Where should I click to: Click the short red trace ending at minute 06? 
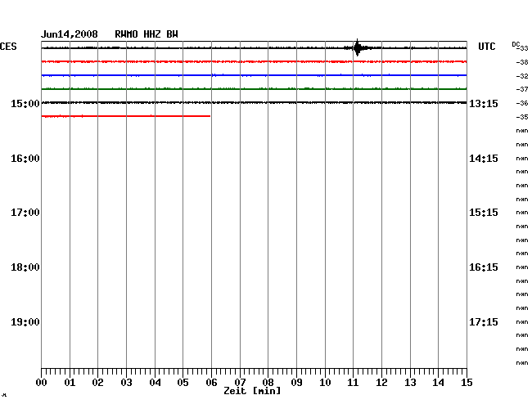coord(126,116)
